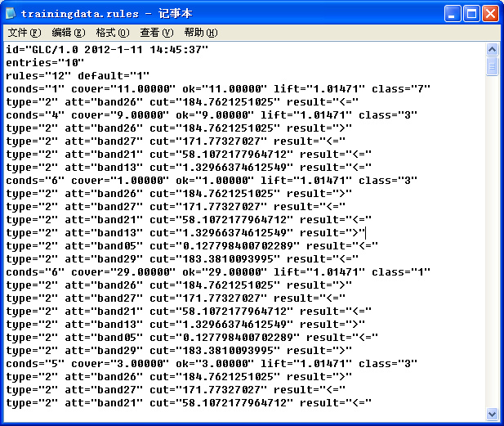Click the entries="10" line
The height and width of the screenshot is (426, 504).
point(45,62)
